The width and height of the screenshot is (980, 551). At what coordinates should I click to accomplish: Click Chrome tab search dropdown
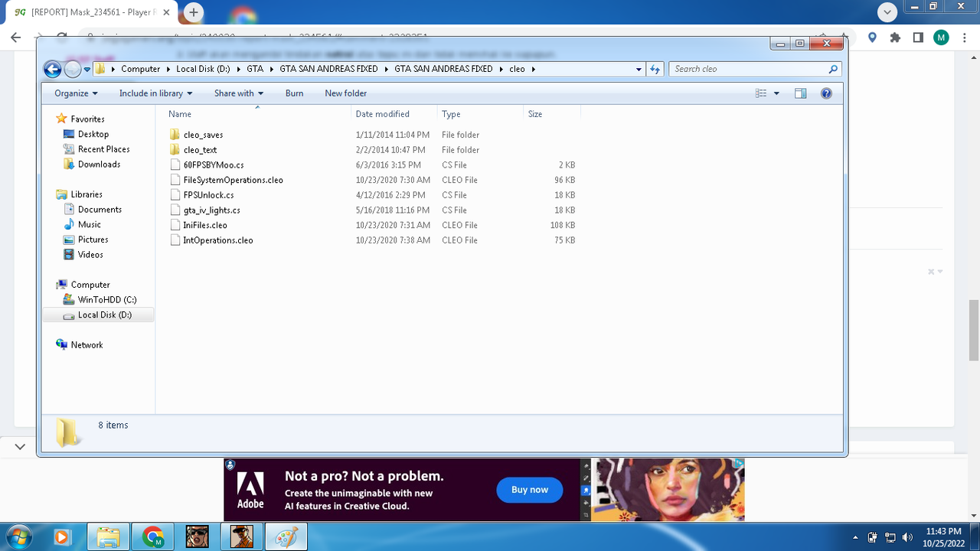[887, 12]
